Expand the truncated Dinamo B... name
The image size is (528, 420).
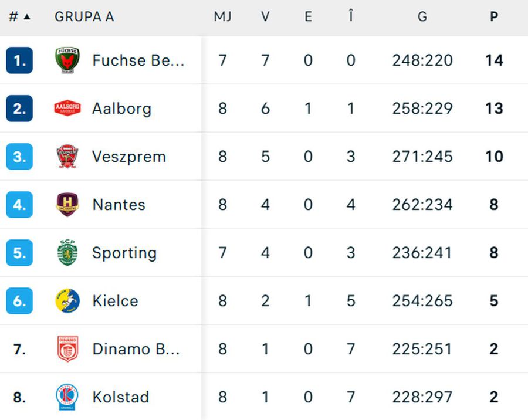(137, 348)
